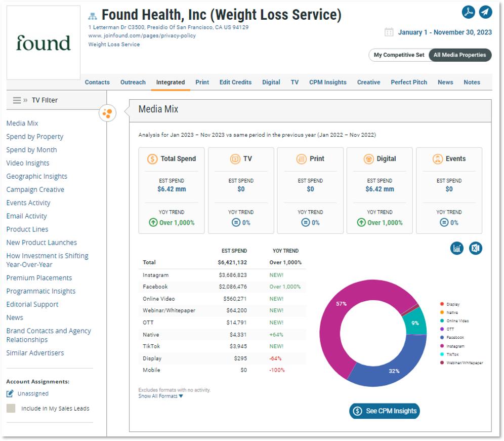Open Email Activity sidebar link
Viewport: 504px width, 441px height.
(x=27, y=216)
